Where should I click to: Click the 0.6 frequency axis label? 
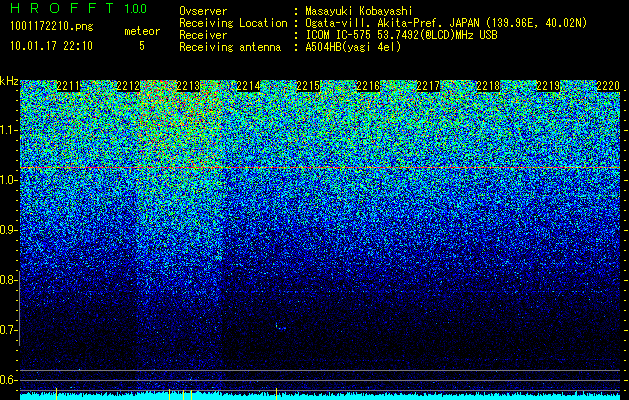click(x=8, y=380)
